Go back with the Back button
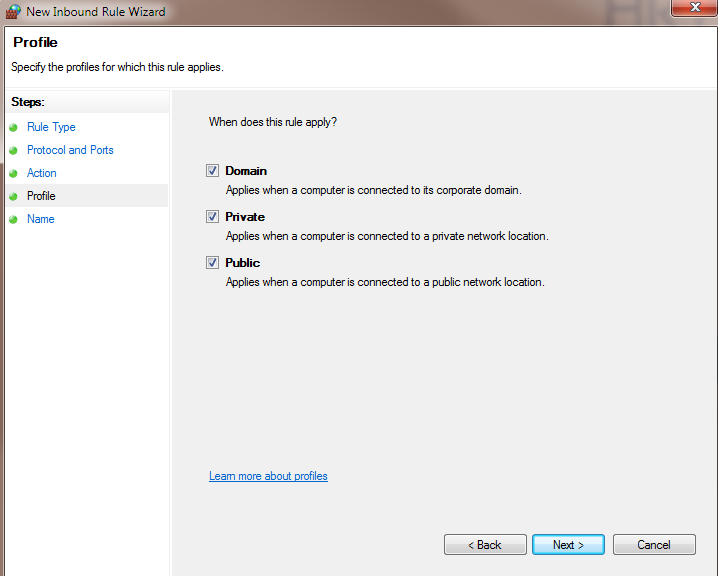 pyautogui.click(x=485, y=545)
